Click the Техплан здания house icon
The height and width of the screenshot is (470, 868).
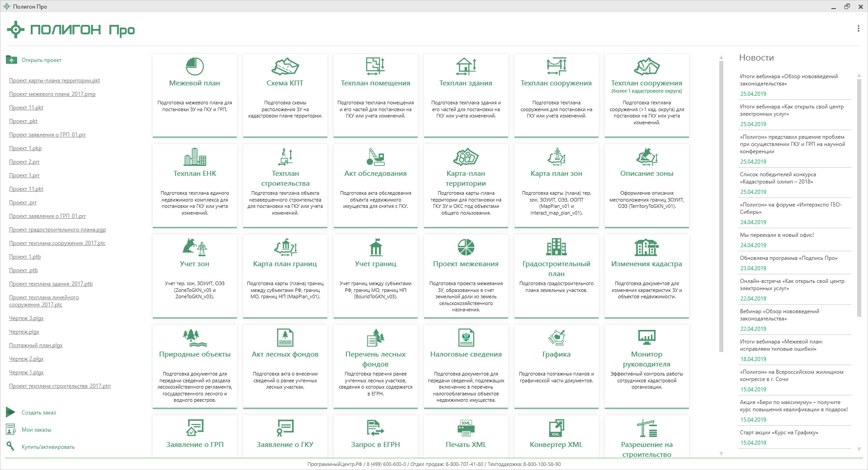466,66
